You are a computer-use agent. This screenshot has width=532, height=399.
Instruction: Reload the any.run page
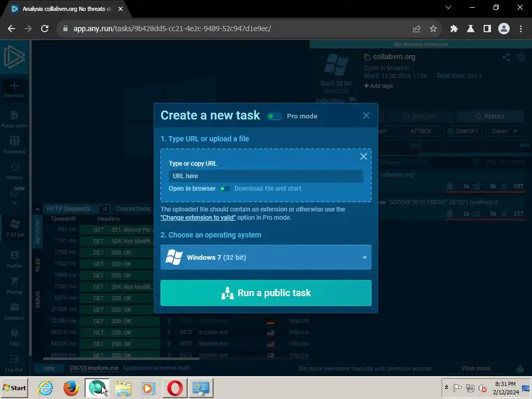point(45,29)
